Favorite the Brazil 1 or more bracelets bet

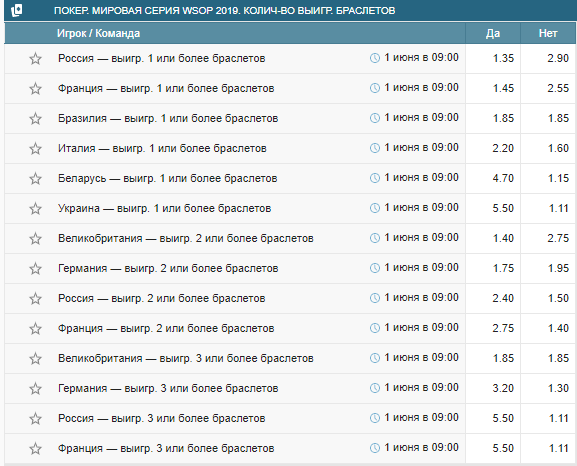point(35,119)
